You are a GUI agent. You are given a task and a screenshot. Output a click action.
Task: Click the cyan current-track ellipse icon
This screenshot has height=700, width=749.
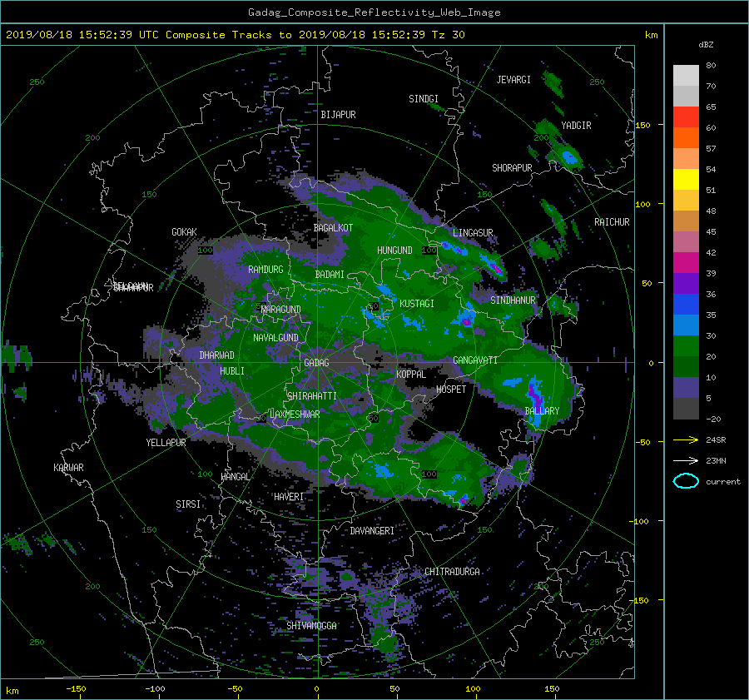pos(686,481)
